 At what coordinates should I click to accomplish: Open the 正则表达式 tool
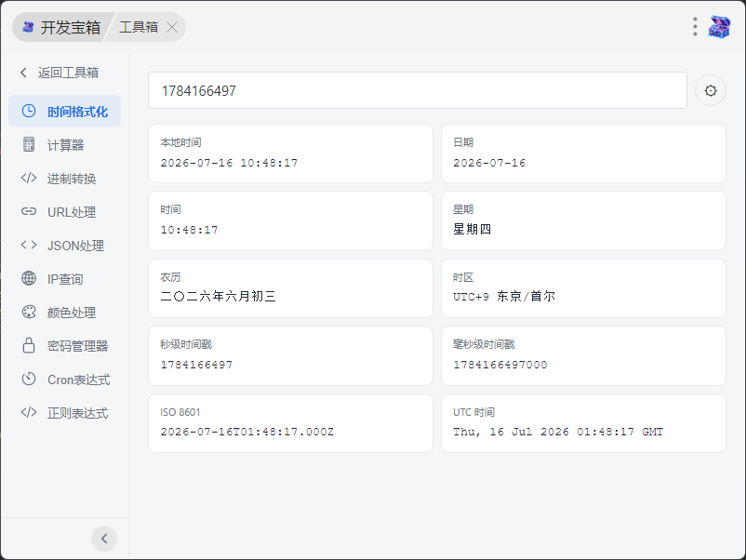coord(65,413)
